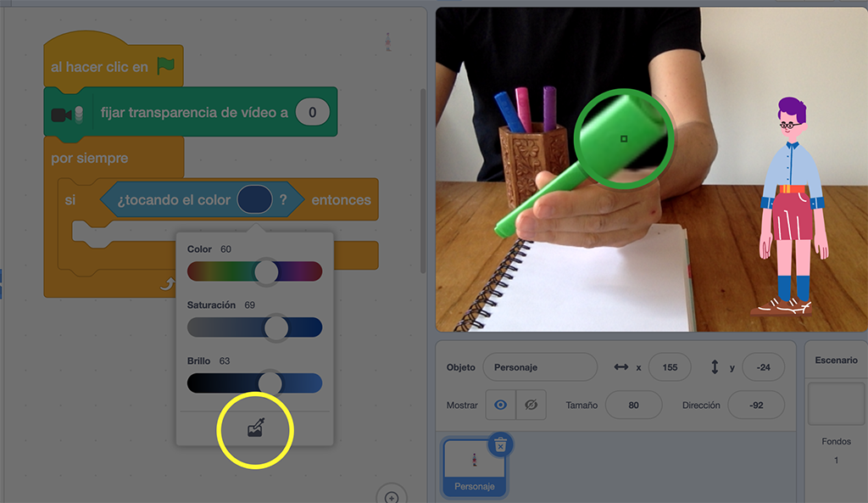Viewport: 868px width, 503px height.
Task: Click the vertical arrows y icon
Action: coord(715,366)
